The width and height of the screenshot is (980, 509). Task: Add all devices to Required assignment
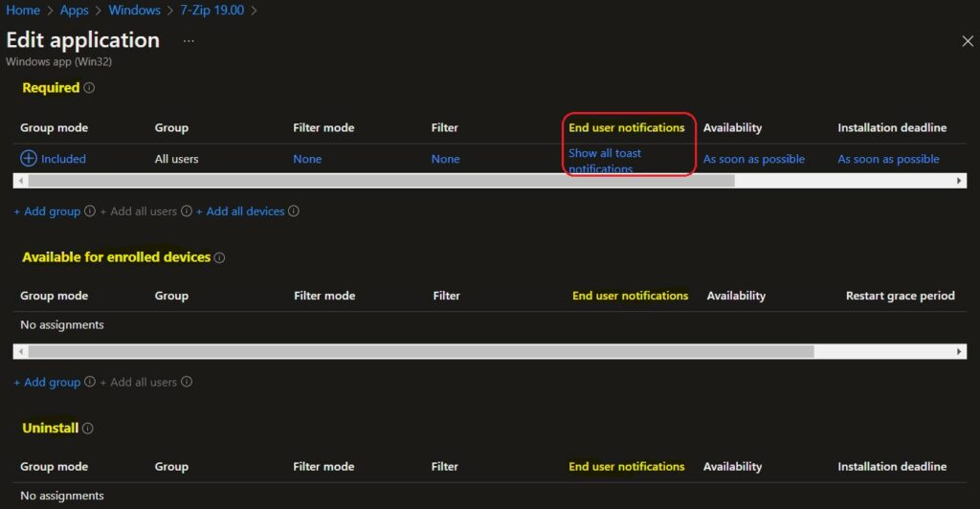240,211
